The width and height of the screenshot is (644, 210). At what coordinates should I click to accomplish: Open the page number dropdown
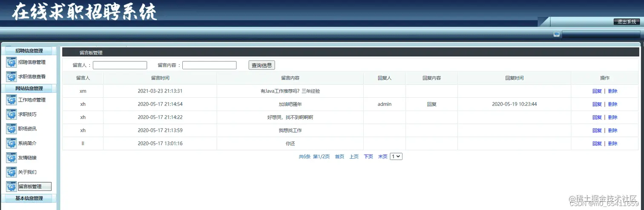point(396,156)
